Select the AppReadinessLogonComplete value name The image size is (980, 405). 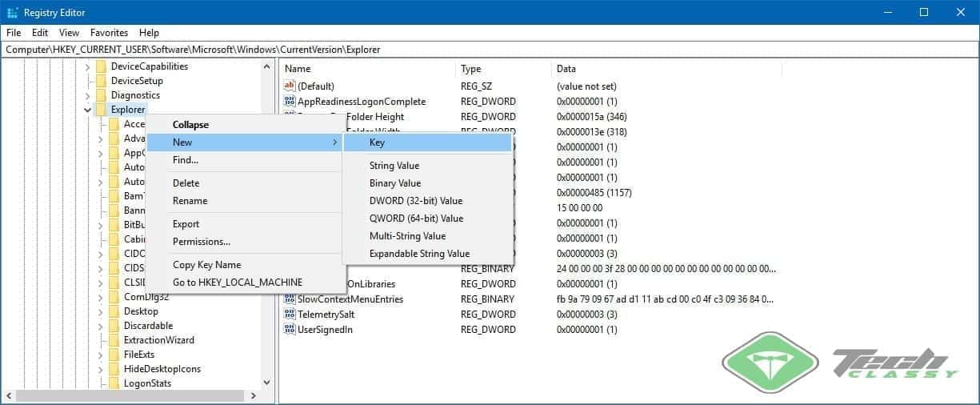coord(362,102)
